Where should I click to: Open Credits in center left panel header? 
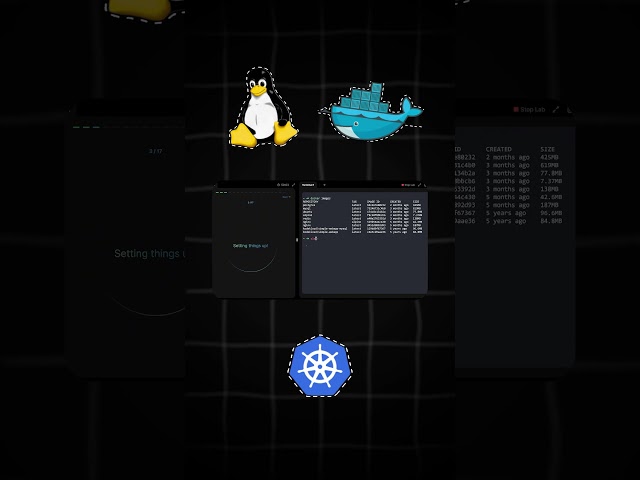pyautogui.click(x=283, y=185)
